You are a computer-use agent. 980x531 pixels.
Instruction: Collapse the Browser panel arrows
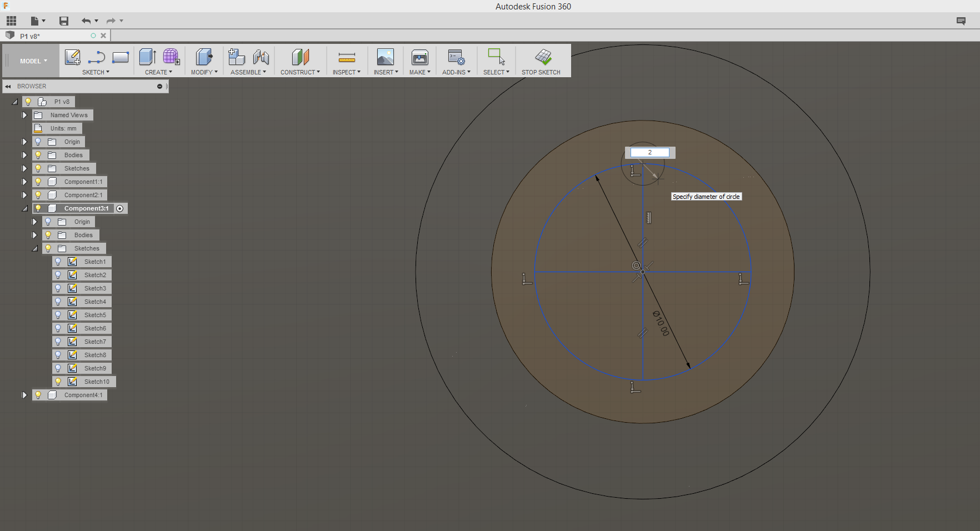8,86
